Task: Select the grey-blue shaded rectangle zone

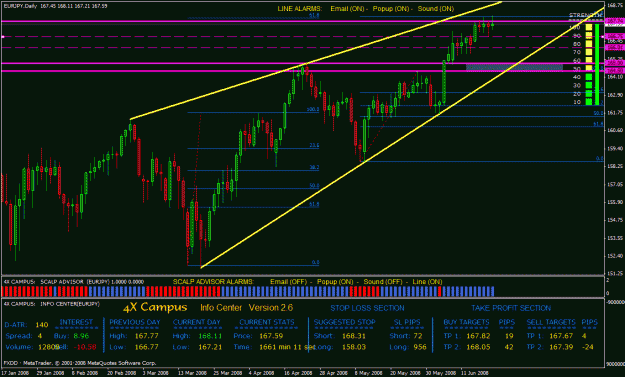Action: pyautogui.click(x=514, y=67)
